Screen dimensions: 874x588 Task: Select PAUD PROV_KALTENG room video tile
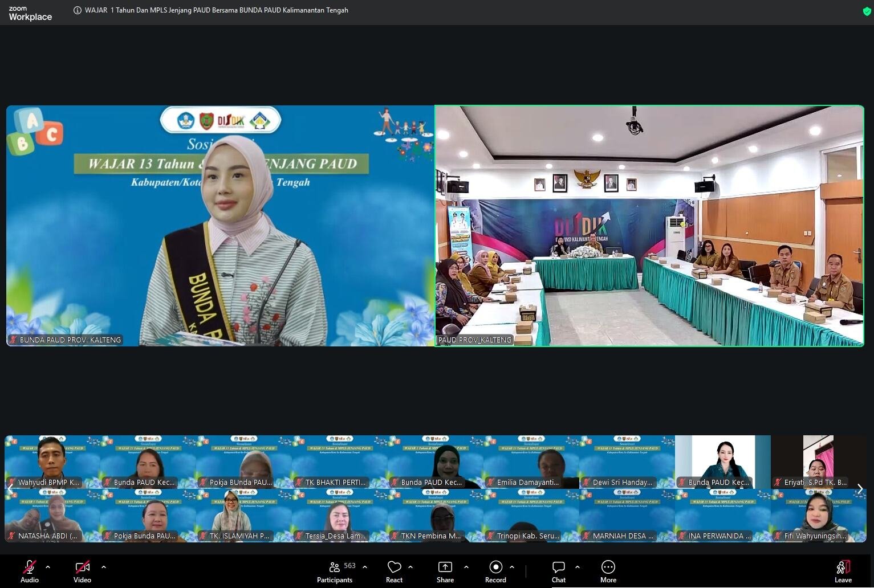coord(649,226)
